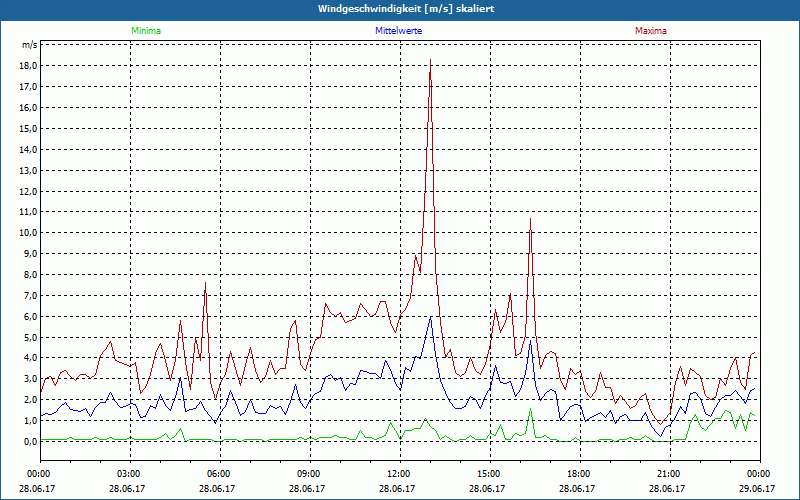Click the '1,0' y-axis value
800x500 pixels.
click(30, 420)
